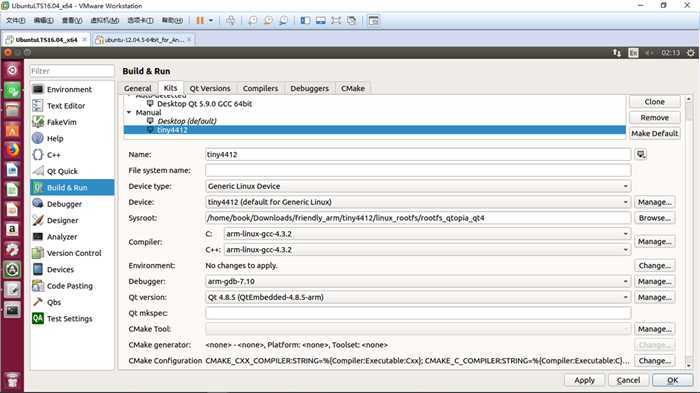Open the Qbs settings category
Image resolution: width=700 pixels, height=393 pixels.
coord(72,302)
